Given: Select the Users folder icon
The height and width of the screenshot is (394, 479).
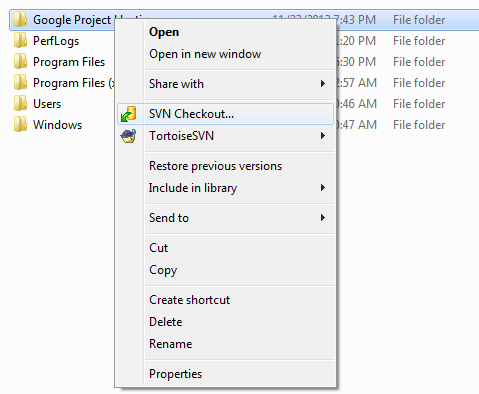Looking at the screenshot, I should tap(20, 104).
